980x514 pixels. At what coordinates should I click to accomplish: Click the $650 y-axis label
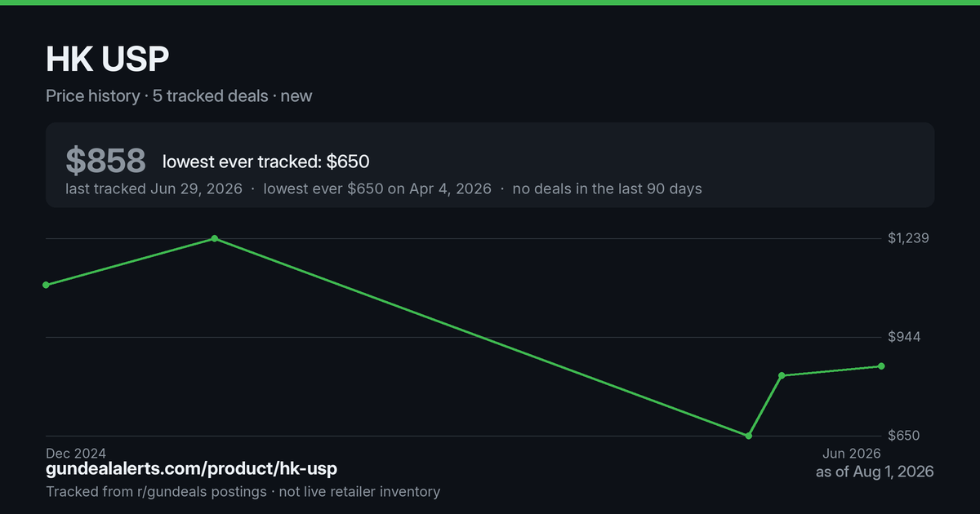click(904, 436)
